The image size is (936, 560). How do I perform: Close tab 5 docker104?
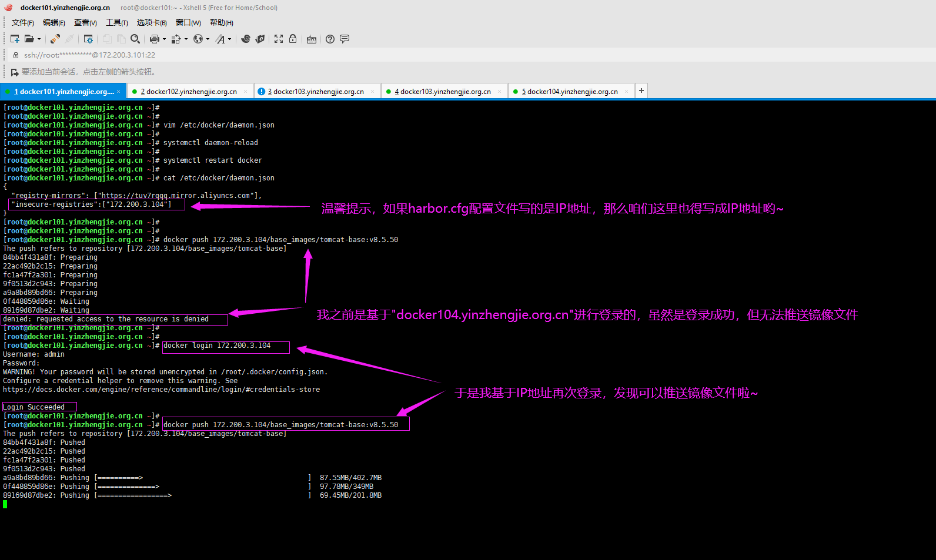[x=626, y=91]
